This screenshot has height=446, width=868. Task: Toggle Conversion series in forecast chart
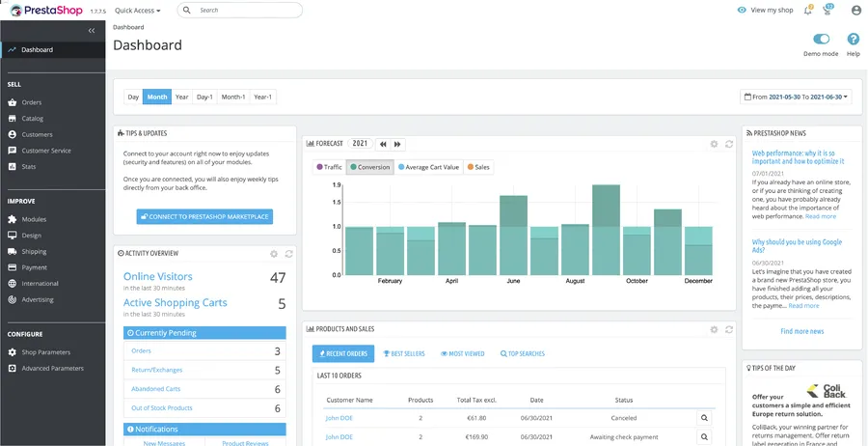pyautogui.click(x=370, y=167)
